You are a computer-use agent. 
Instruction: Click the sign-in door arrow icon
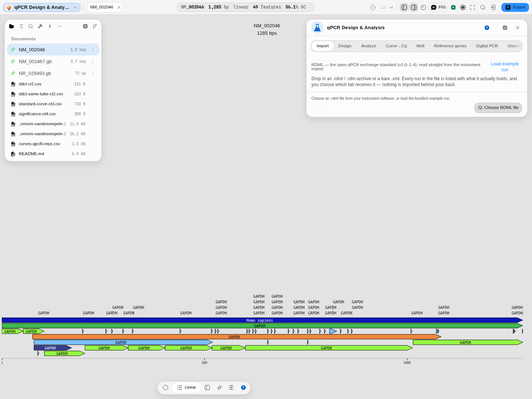click(x=493, y=7)
